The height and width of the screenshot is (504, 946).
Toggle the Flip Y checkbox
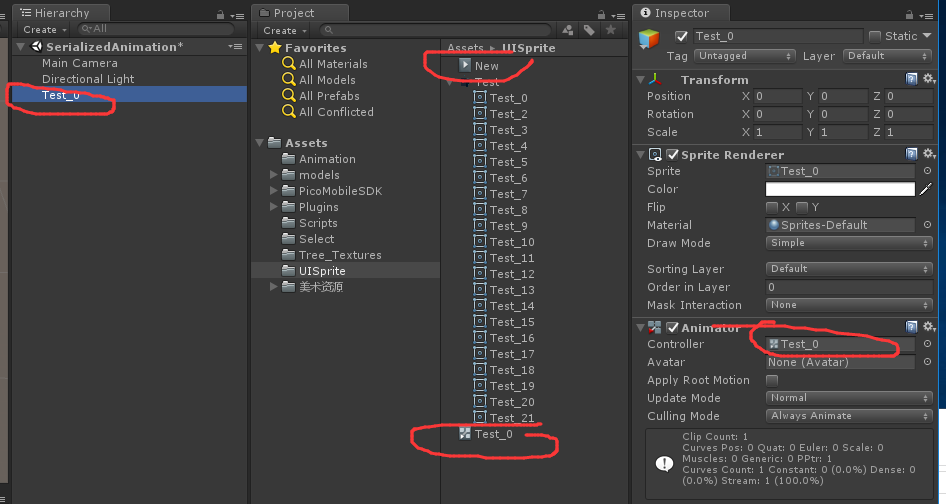[x=801, y=207]
